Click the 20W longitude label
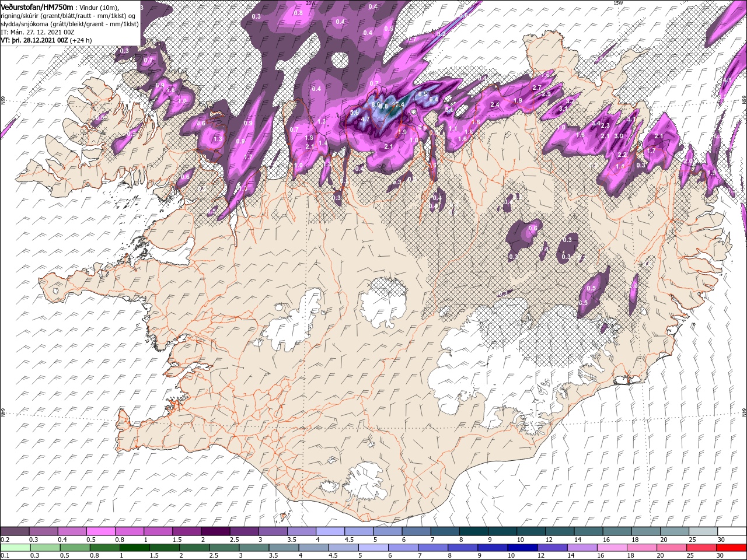This screenshot has width=747, height=560. point(310,3)
